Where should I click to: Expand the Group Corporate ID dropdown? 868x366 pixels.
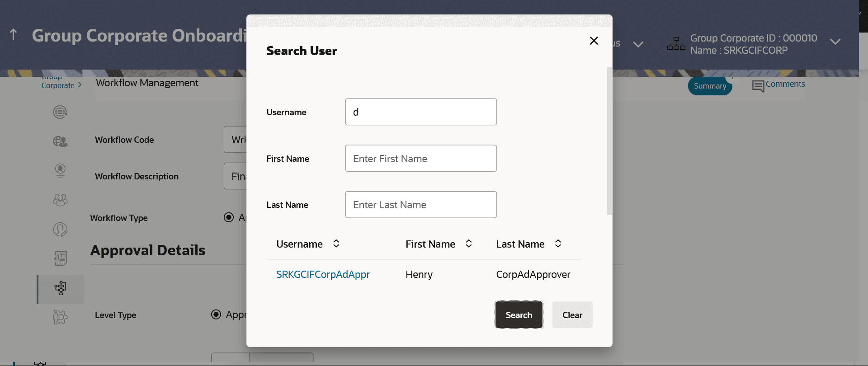point(835,42)
